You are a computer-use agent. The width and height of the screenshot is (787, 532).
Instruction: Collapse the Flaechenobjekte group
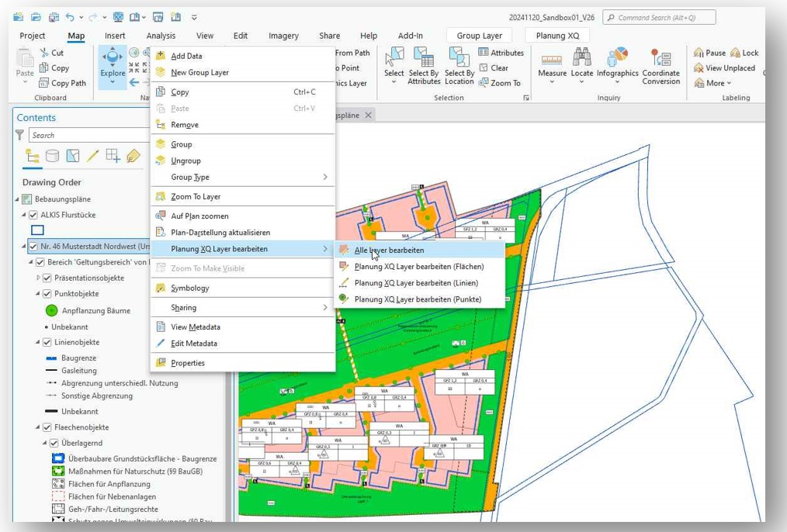click(38, 428)
